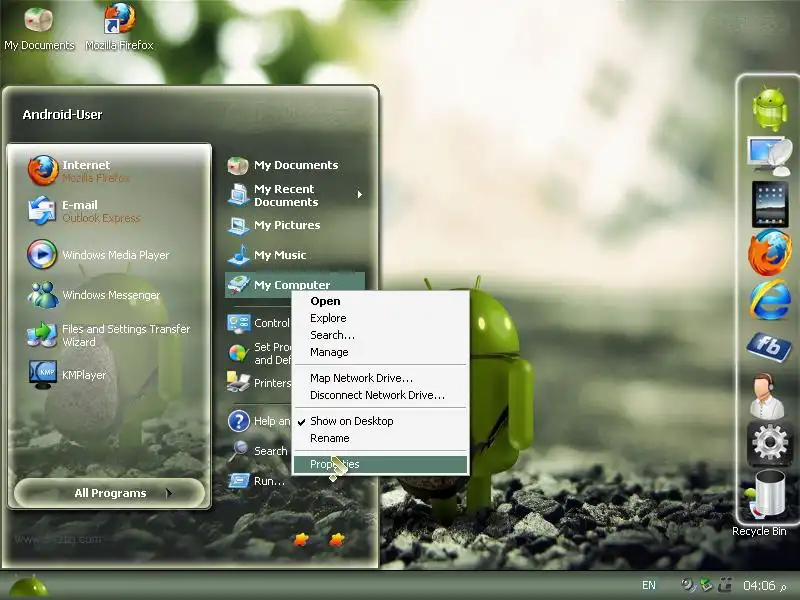The image size is (800, 600).
Task: Click the Android robot dock icon
Action: 770,109
